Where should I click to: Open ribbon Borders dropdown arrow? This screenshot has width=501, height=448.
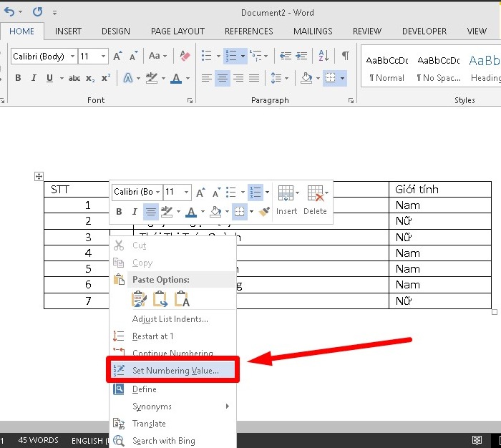[342, 78]
